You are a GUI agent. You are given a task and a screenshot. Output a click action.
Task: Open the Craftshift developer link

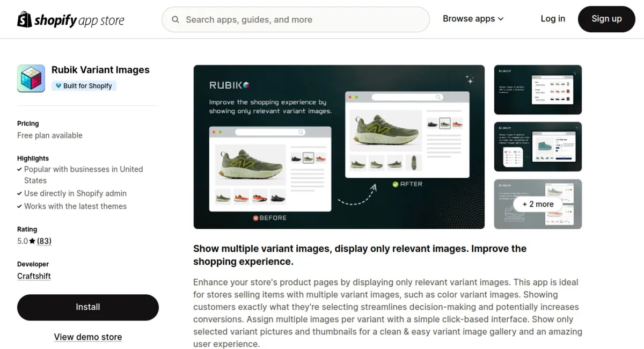[34, 276]
